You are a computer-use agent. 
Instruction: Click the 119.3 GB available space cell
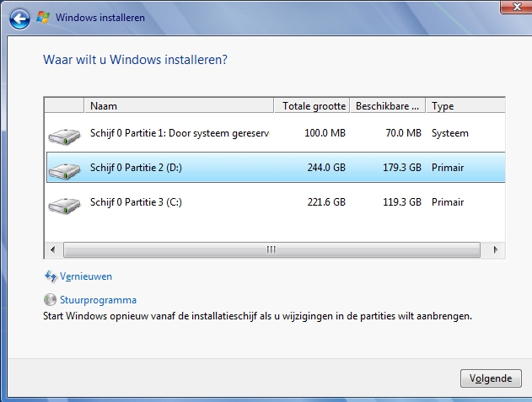[x=401, y=202]
